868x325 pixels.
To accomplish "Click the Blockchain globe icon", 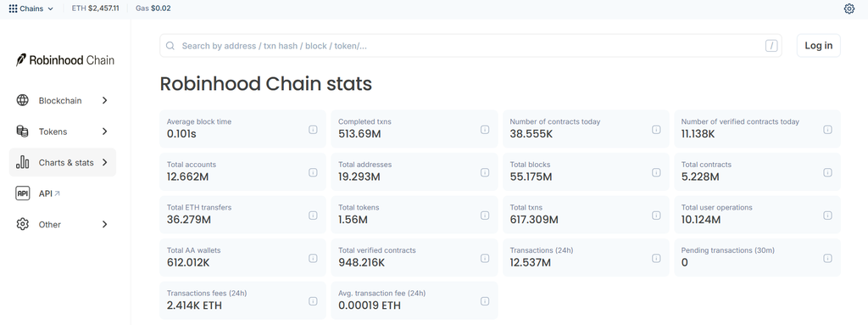I will (x=22, y=100).
